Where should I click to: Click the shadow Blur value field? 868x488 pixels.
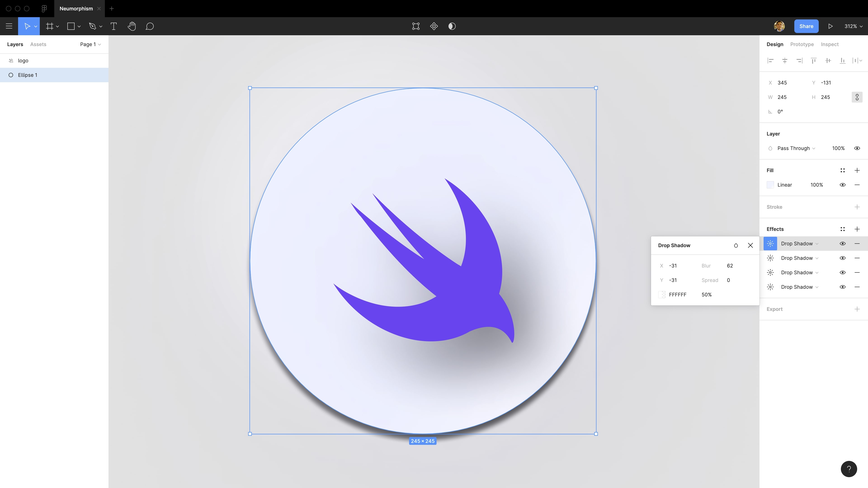point(730,266)
